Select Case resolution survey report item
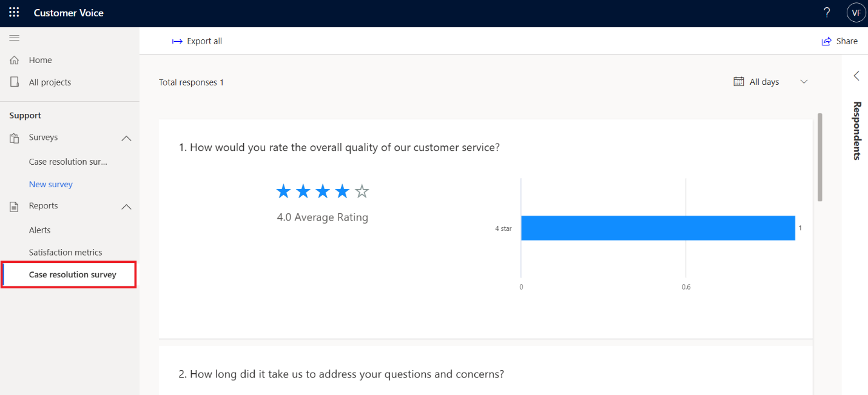 coord(69,274)
